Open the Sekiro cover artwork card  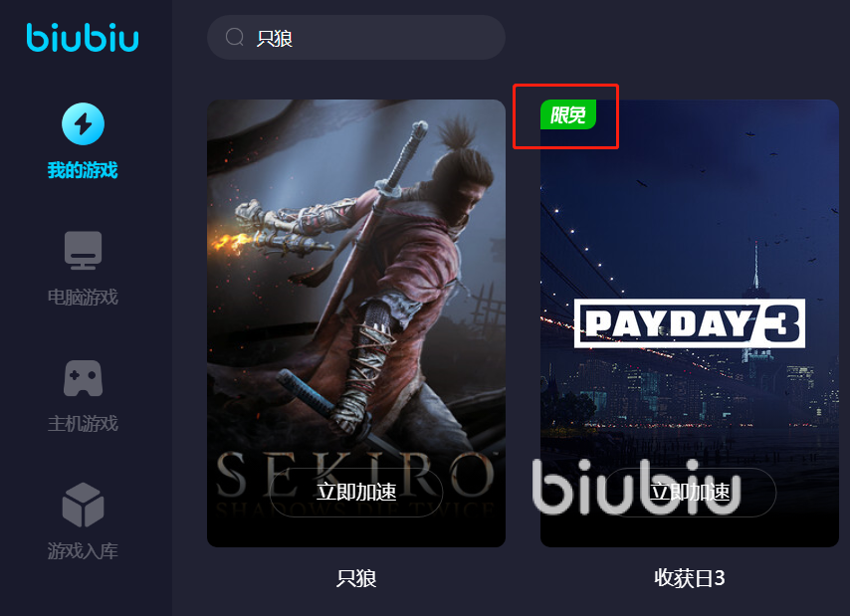coord(356,323)
